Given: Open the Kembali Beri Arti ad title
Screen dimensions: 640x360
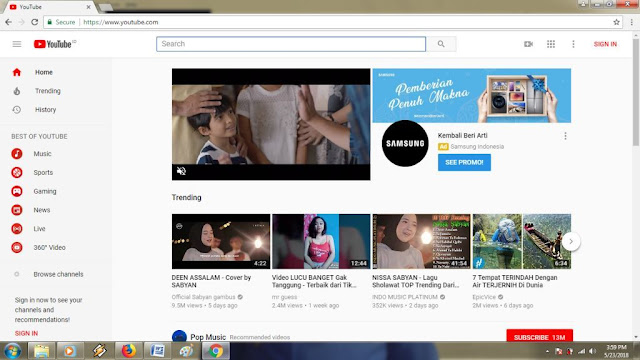Looking at the screenshot, I should 462,136.
